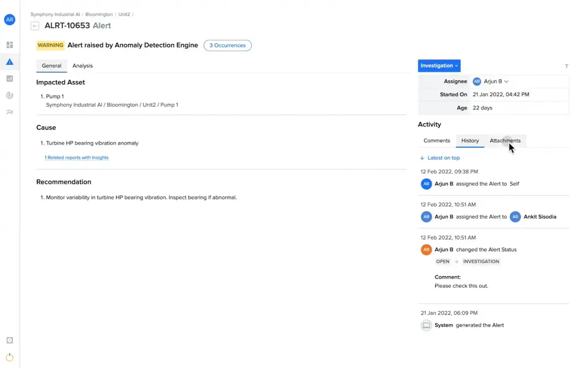Open the settings icon in sidebar
Image resolution: width=588 pixels, height=368 pixels.
point(10,340)
